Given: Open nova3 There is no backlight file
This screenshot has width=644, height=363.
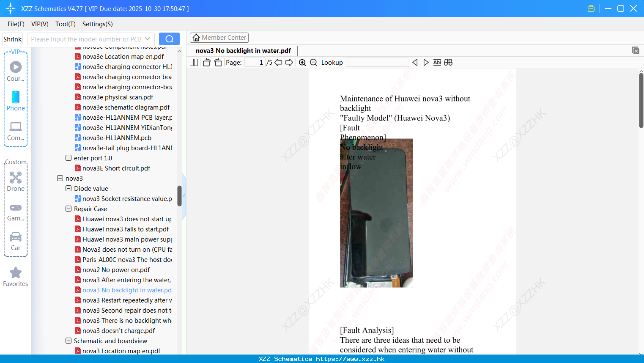Looking at the screenshot, I should (123, 321).
